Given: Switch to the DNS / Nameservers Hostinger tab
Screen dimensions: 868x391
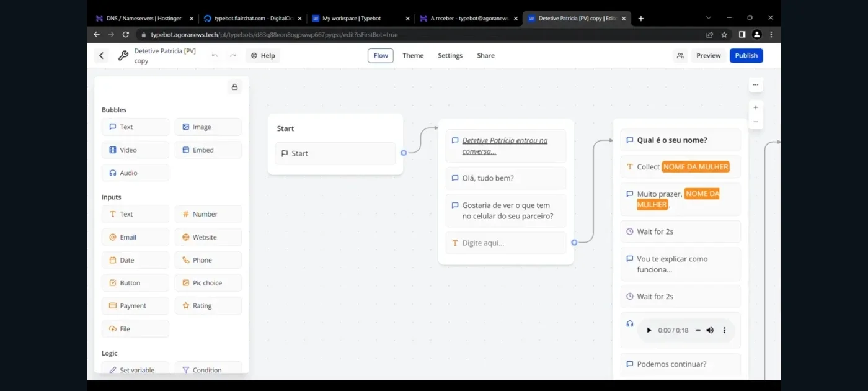Looking at the screenshot, I should 144,19.
